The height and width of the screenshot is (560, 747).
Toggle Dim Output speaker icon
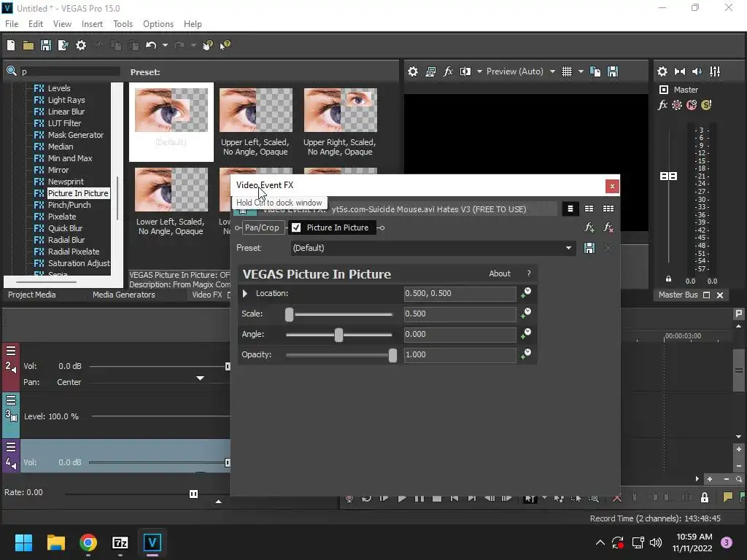697,71
